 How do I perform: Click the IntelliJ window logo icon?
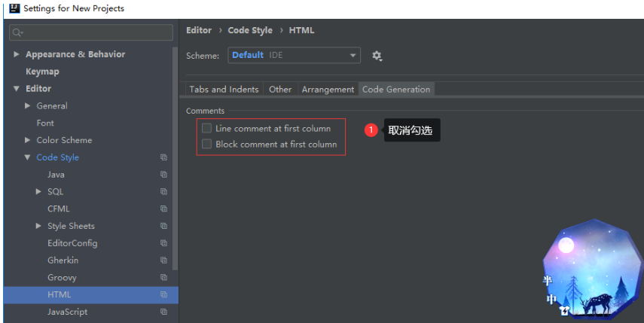14,8
